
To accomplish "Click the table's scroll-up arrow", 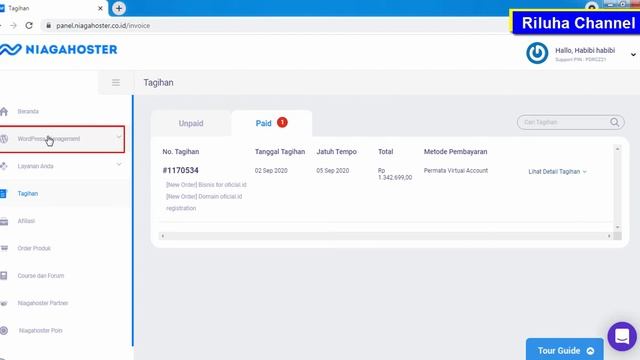I will tap(617, 149).
